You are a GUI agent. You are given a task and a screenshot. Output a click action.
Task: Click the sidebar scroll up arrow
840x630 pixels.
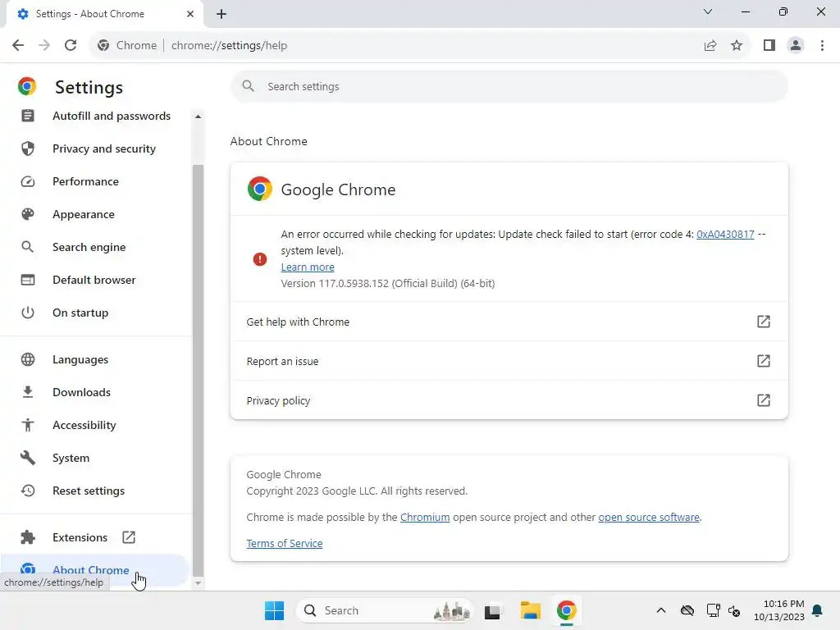point(199,116)
